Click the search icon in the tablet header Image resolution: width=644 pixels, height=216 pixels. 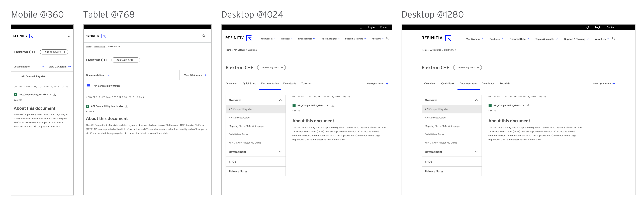(204, 36)
